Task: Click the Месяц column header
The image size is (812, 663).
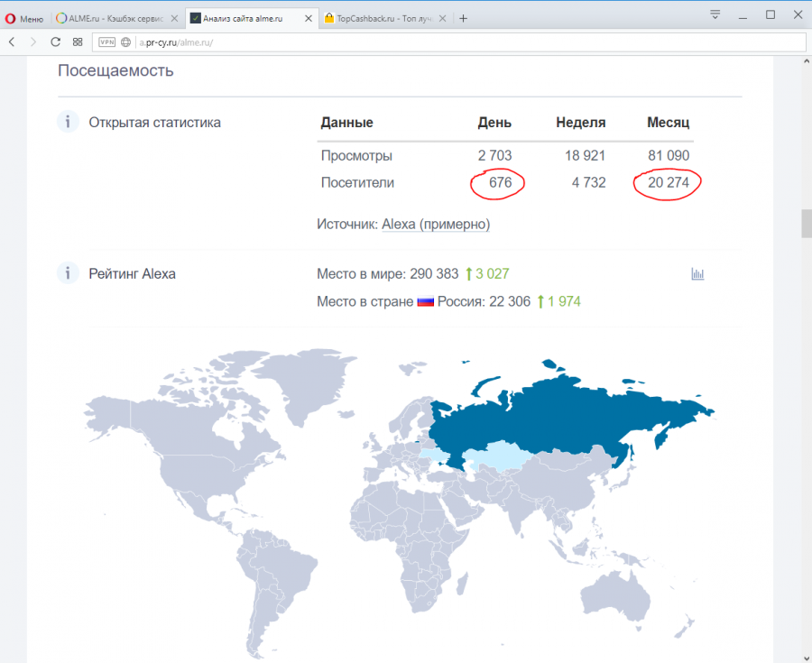Action: coord(668,123)
